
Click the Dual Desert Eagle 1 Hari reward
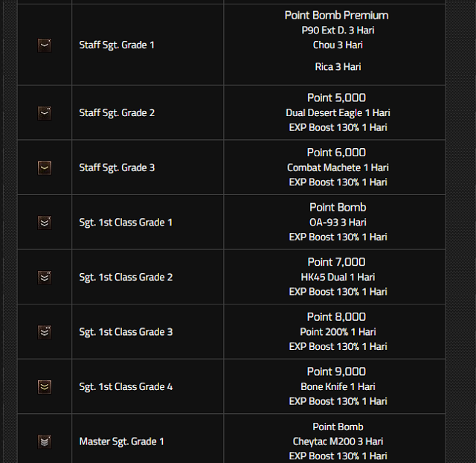pyautogui.click(x=338, y=113)
